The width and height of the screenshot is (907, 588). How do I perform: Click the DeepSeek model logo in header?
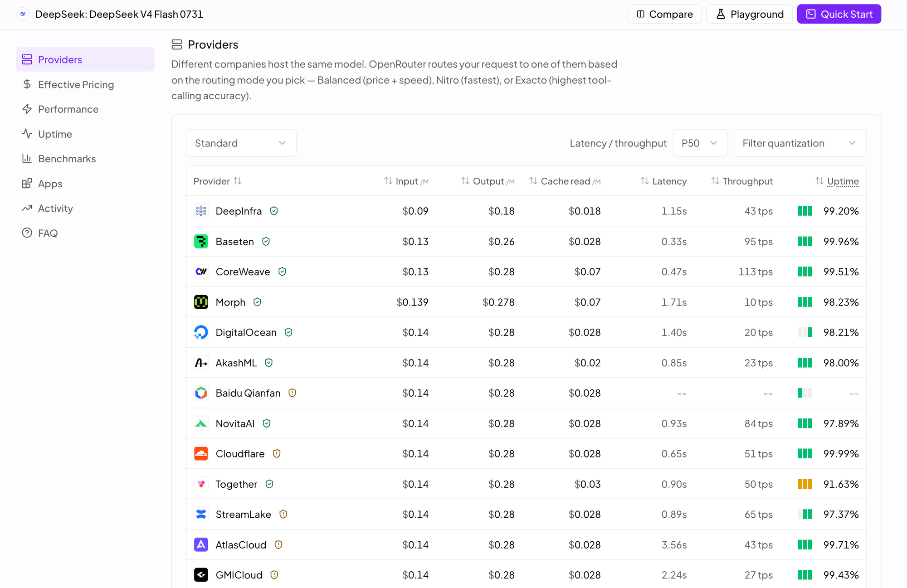pyautogui.click(x=23, y=14)
